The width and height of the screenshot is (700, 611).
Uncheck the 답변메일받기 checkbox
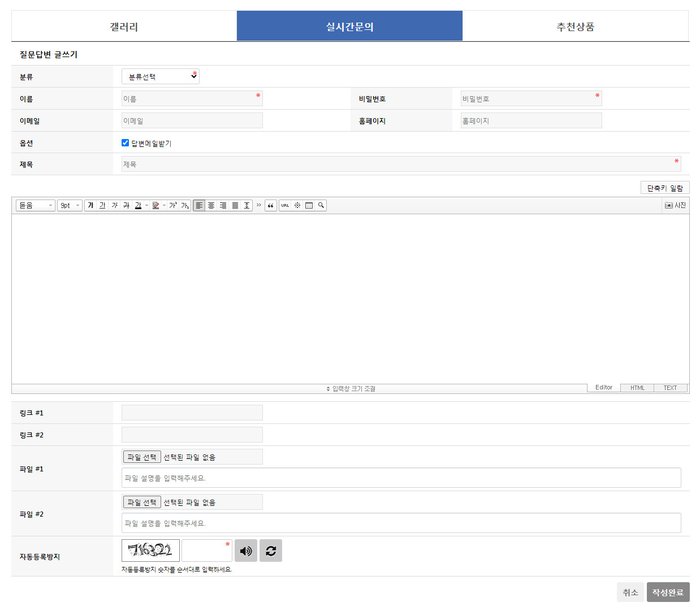(x=126, y=143)
